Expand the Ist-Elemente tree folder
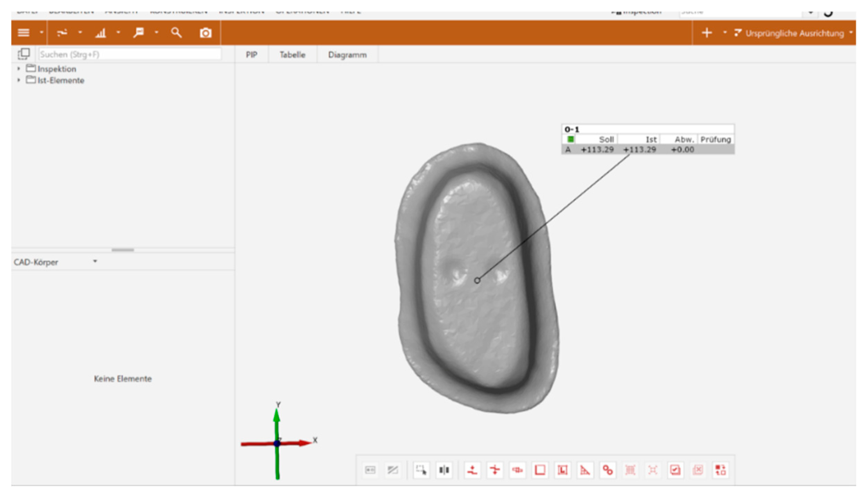The height and width of the screenshot is (498, 868). click(x=19, y=80)
